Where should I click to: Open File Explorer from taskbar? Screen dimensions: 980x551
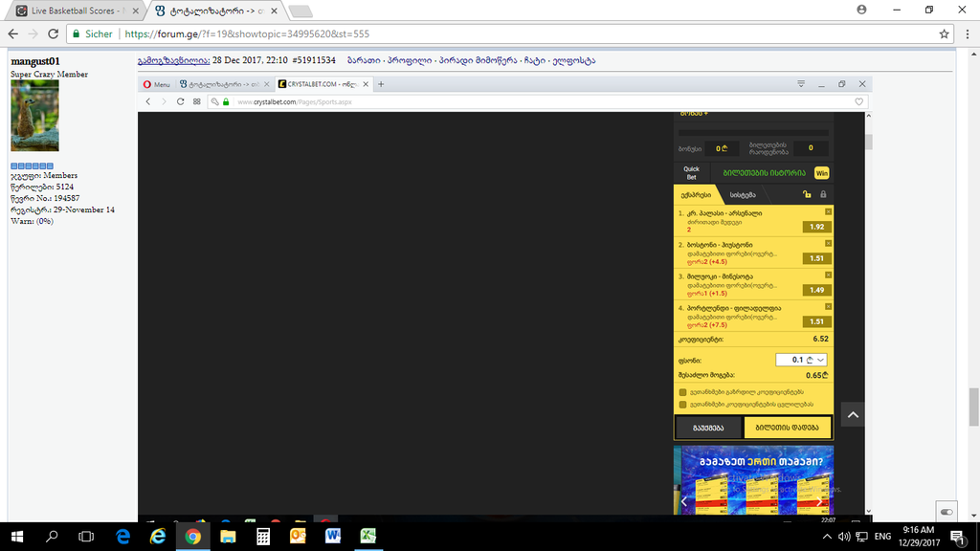[228, 537]
